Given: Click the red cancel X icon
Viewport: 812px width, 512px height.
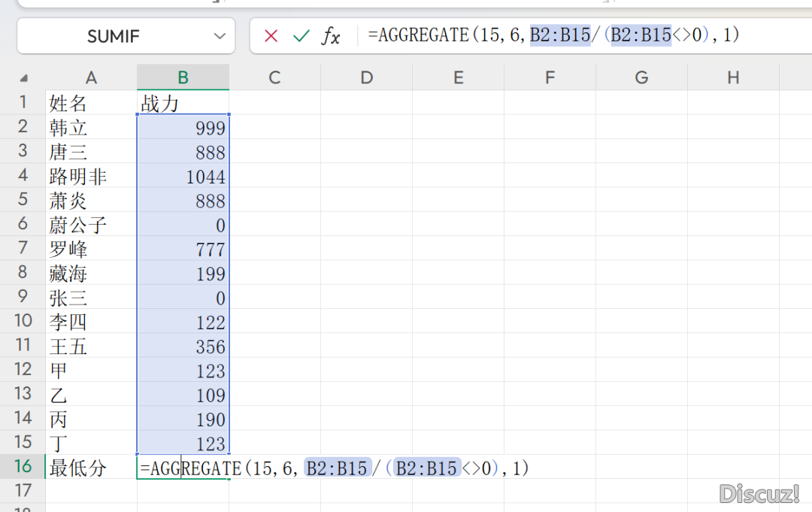Looking at the screenshot, I should [271, 36].
